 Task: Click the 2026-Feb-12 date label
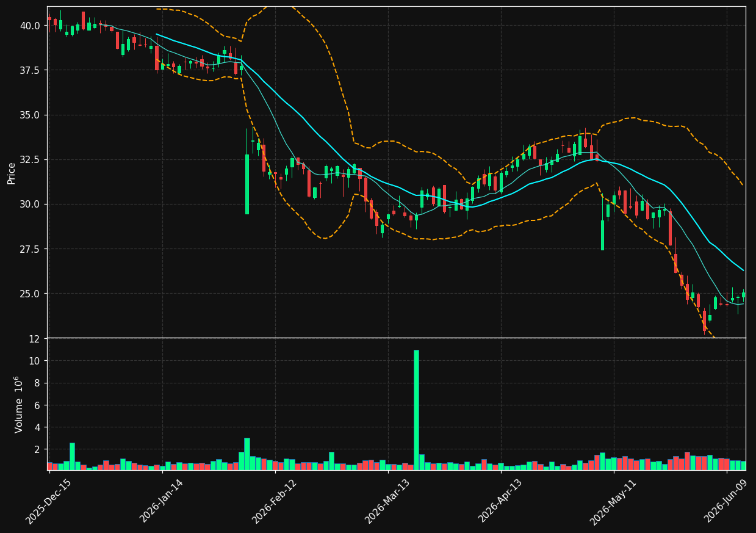274,501
